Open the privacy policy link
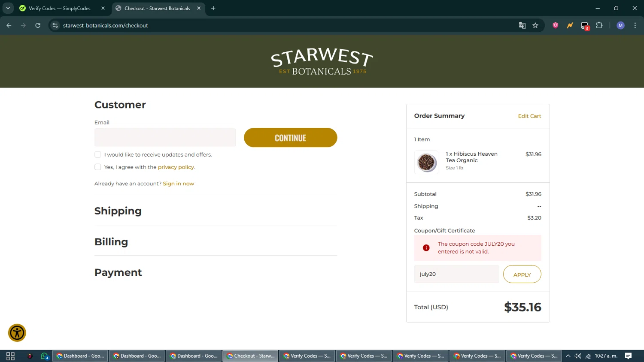Image resolution: width=644 pixels, height=362 pixels. pyautogui.click(x=176, y=167)
